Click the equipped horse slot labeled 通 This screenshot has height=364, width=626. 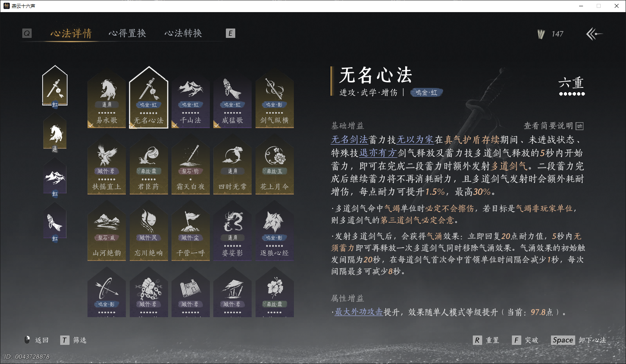click(x=55, y=133)
